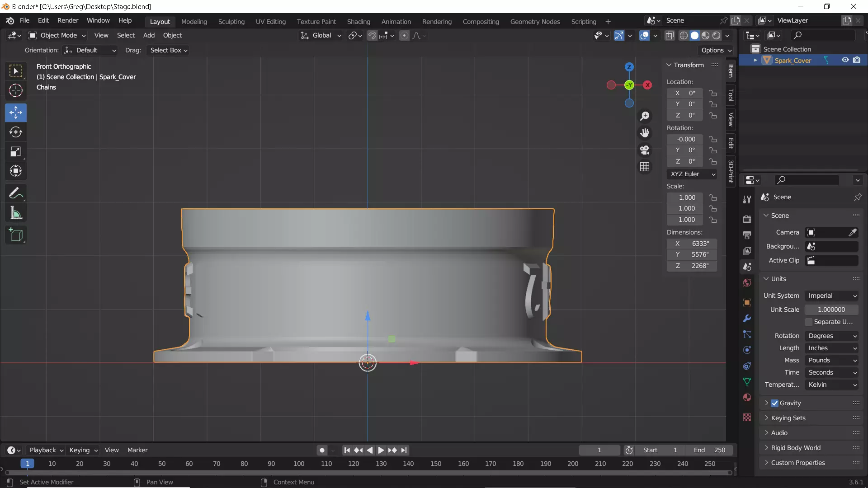Activate the Measure tool
Image resolution: width=868 pixels, height=488 pixels.
tap(16, 213)
